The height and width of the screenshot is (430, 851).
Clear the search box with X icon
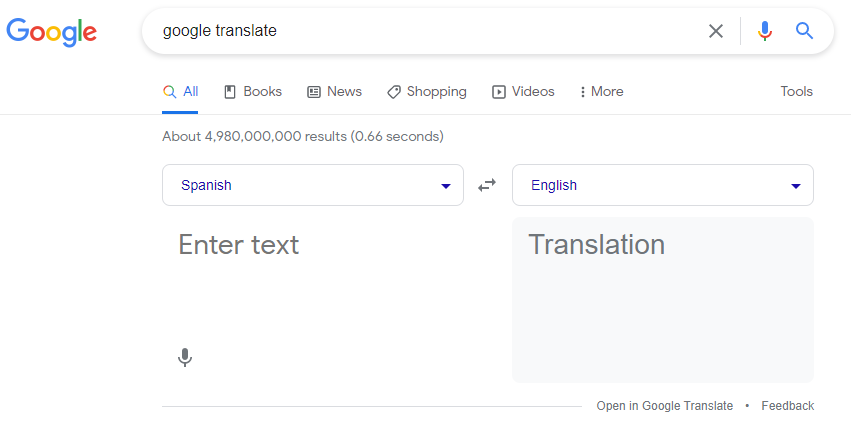tap(716, 31)
